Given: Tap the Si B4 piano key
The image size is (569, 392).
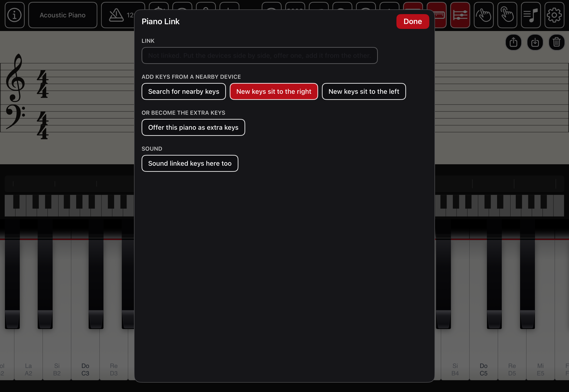Looking at the screenshot, I should click(x=455, y=354).
